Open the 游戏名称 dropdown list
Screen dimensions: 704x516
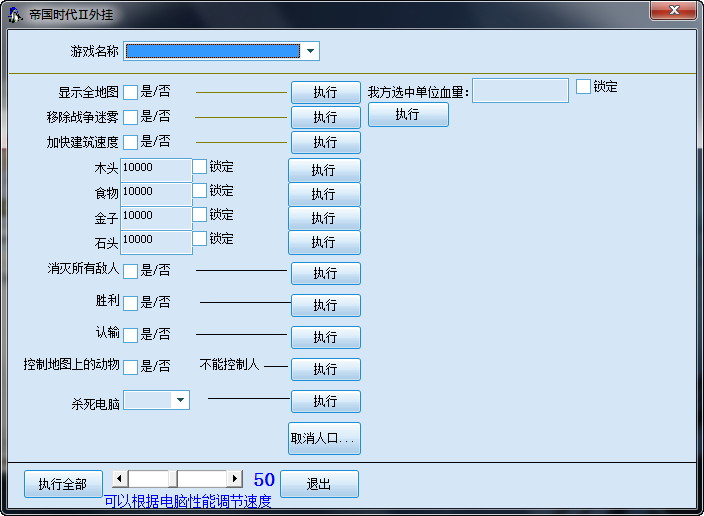[x=310, y=51]
